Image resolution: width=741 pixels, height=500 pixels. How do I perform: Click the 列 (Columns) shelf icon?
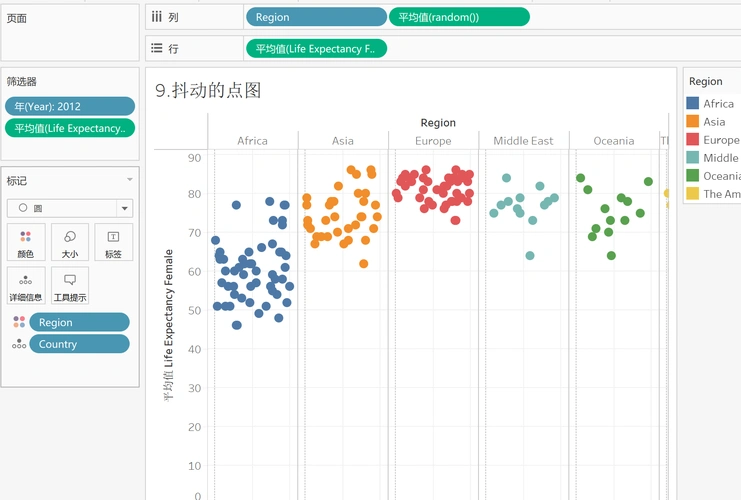[x=156, y=17]
